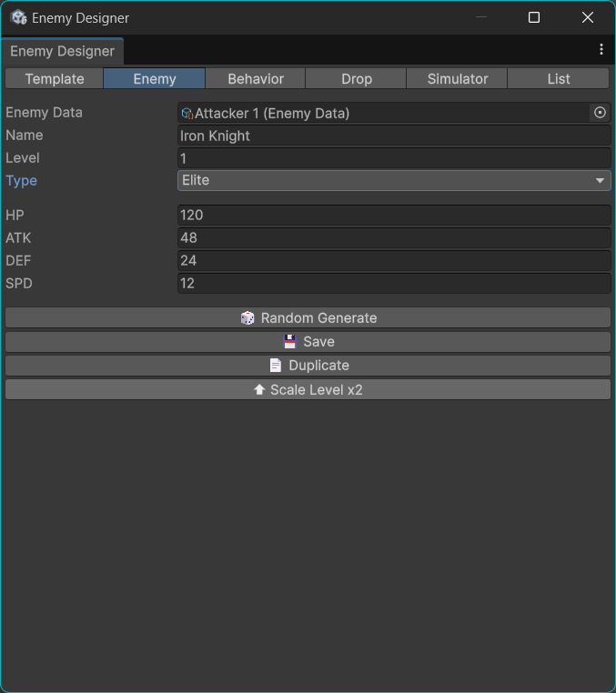Minimize the Enemy Designer window
The width and height of the screenshot is (616, 693).
(x=481, y=17)
